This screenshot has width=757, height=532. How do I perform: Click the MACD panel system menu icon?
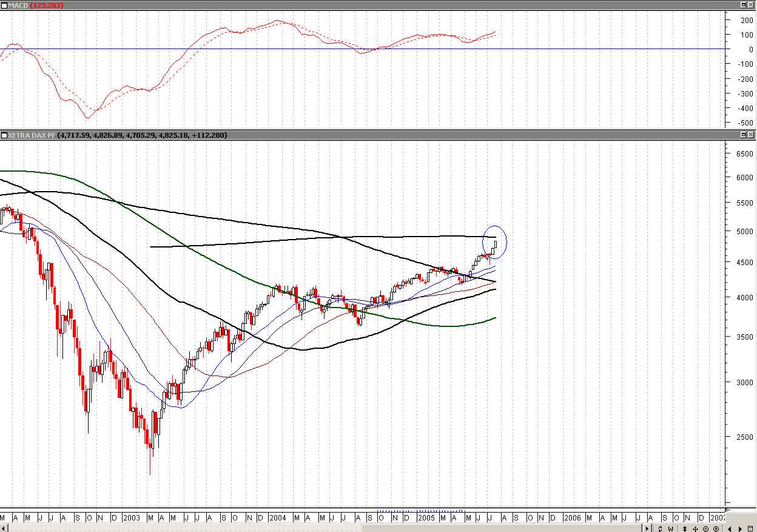tap(4, 5)
